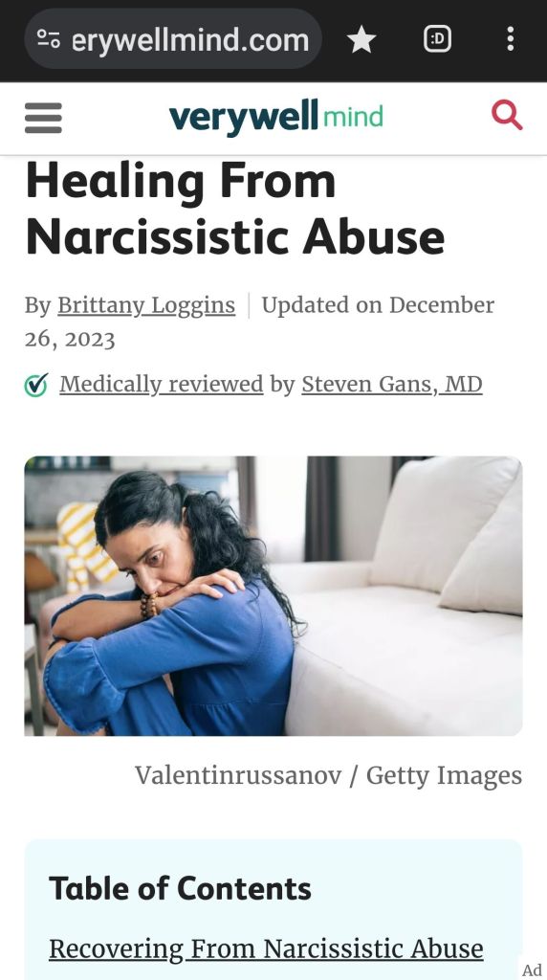
Task: Tap the green medically reviewed checkmark badge
Action: [36, 385]
